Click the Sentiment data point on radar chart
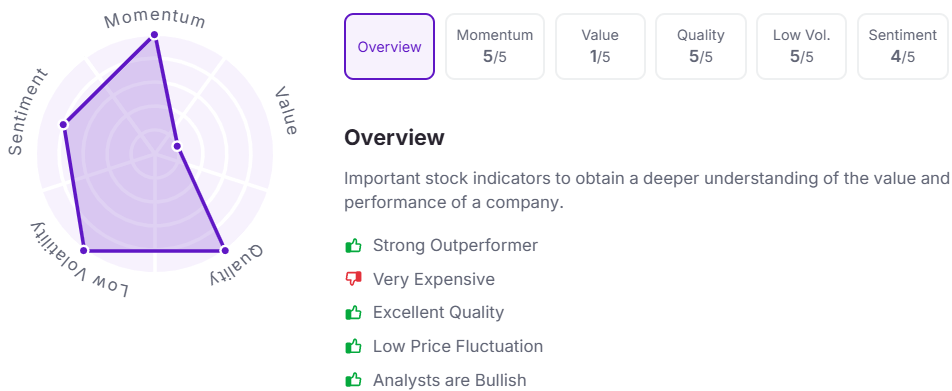The width and height of the screenshot is (952, 391). 63,124
